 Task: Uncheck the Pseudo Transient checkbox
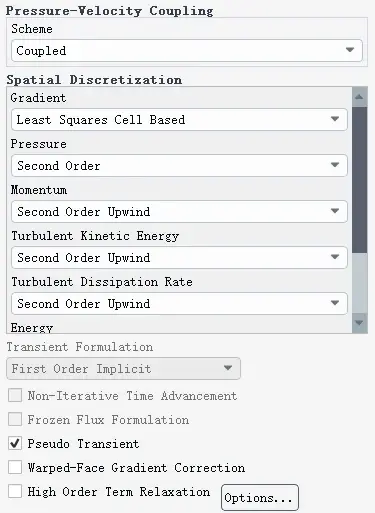(x=15, y=444)
